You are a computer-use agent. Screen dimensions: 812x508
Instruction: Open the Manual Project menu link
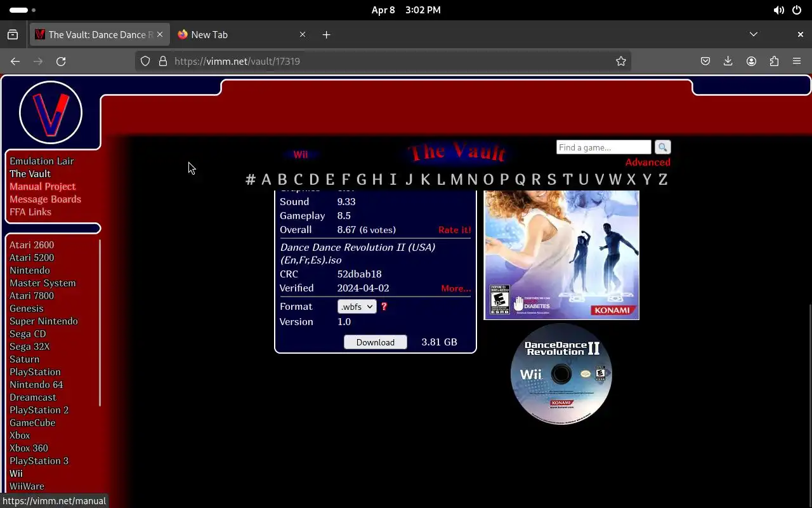(x=43, y=186)
